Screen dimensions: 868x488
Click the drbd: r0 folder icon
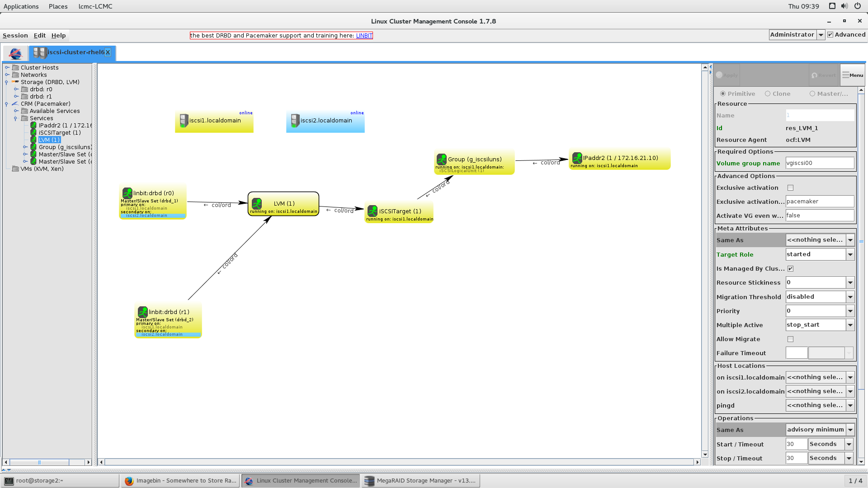[25, 89]
